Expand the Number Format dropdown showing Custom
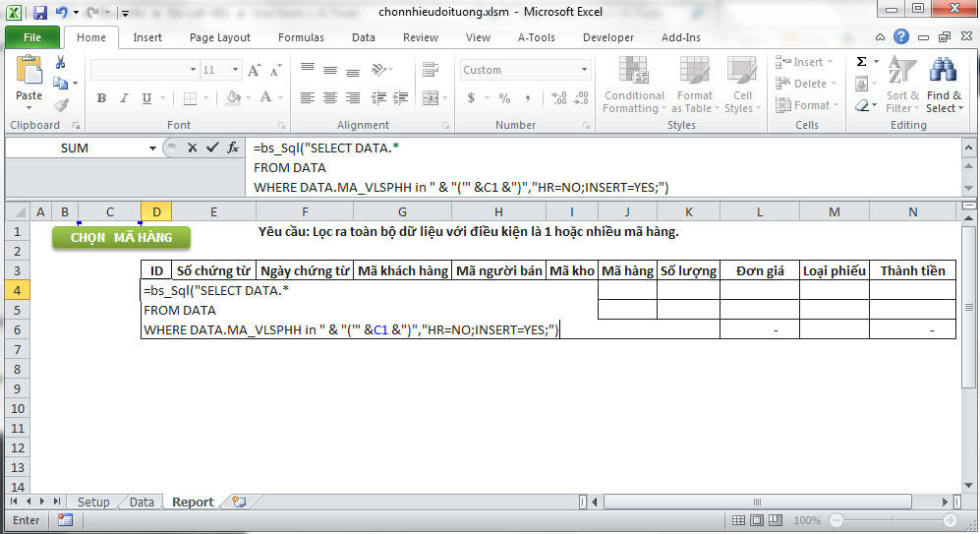The height and width of the screenshot is (534, 980). point(584,70)
